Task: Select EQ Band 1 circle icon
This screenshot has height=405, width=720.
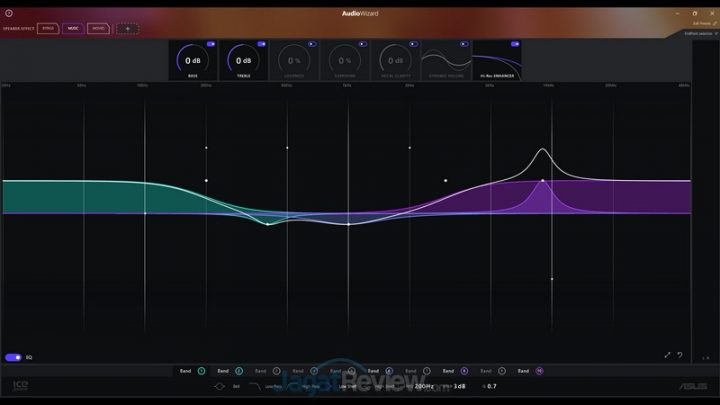Action: (x=201, y=371)
